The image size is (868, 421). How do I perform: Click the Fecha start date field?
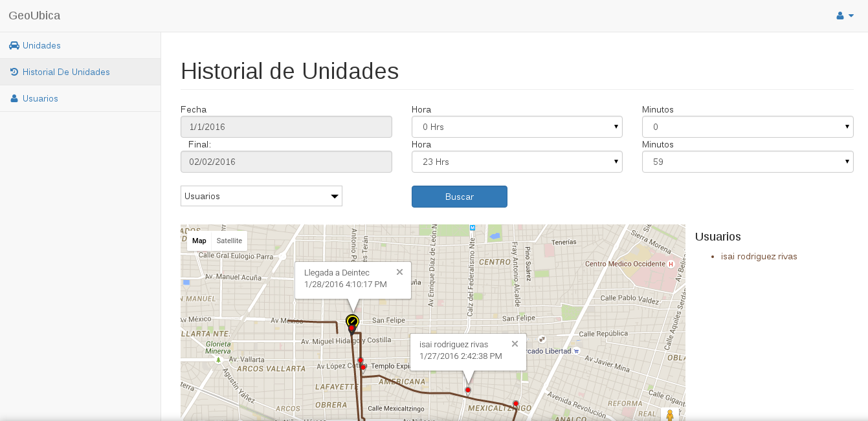286,127
